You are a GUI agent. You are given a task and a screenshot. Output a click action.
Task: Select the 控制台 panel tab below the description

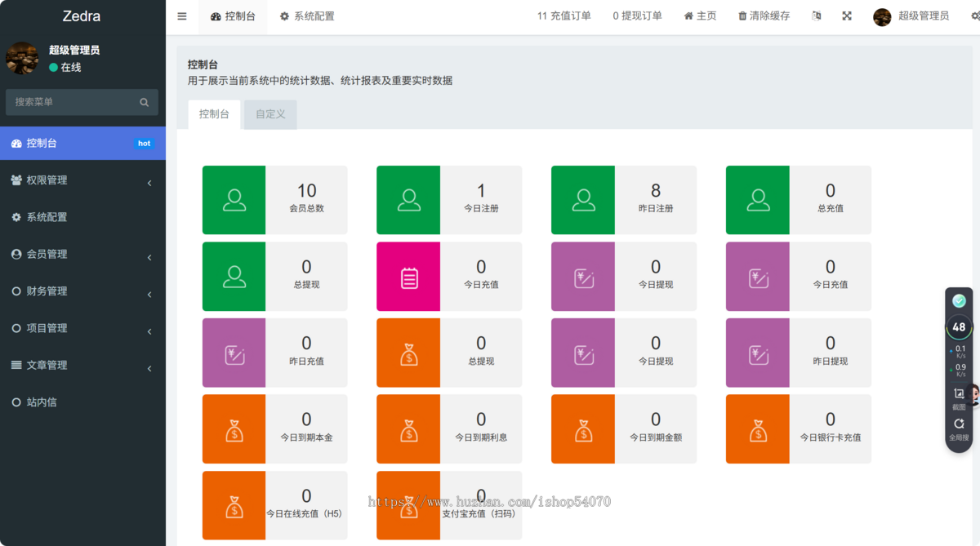214,114
